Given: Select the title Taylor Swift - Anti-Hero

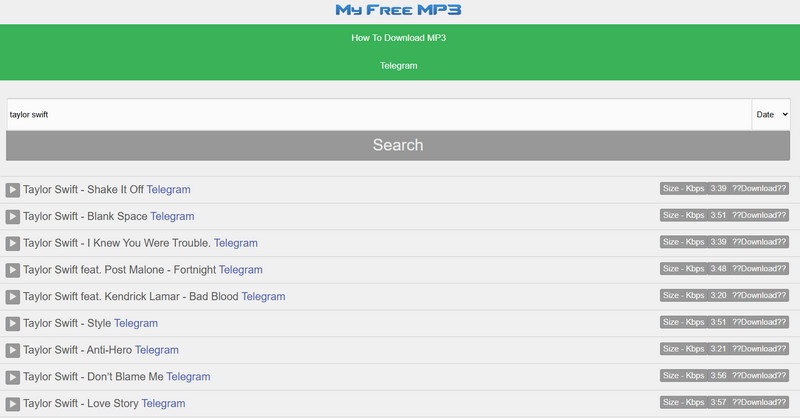Looking at the screenshot, I should point(78,350).
